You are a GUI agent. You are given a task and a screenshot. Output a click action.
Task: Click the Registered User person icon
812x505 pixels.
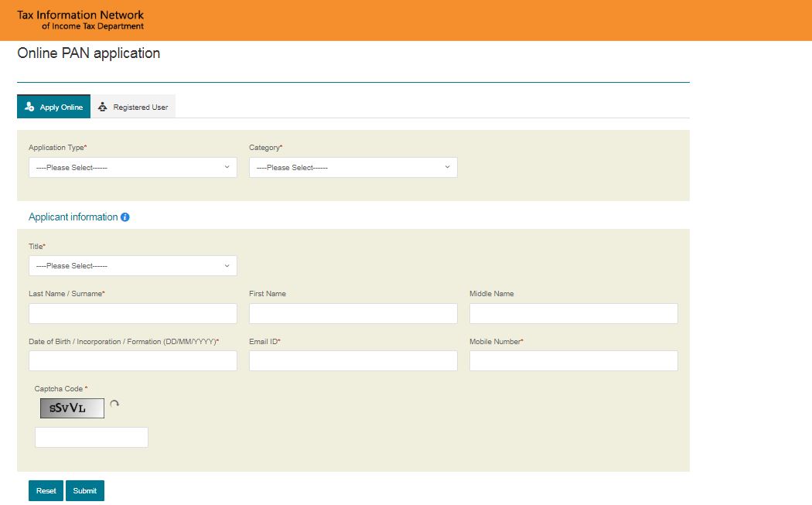103,107
